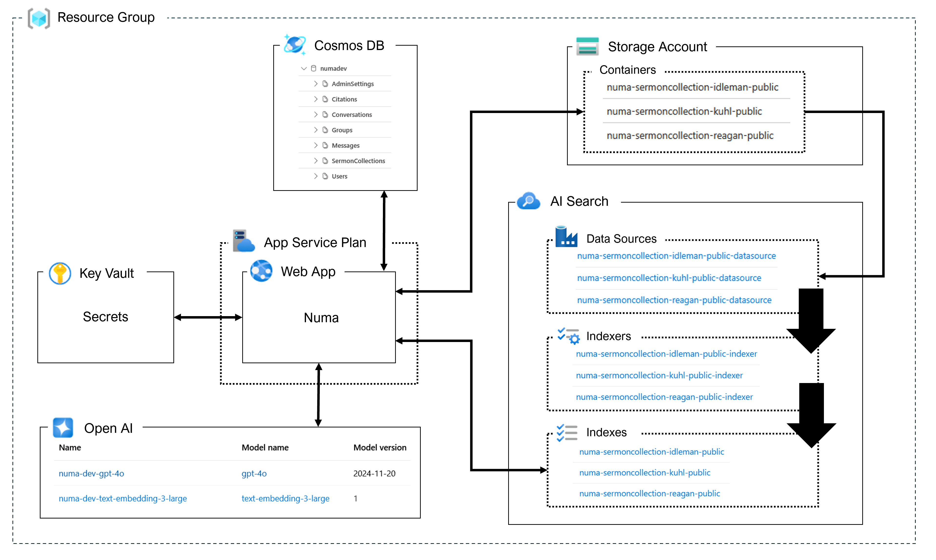The width and height of the screenshot is (936, 560).
Task: Expand the Citations container
Action: (316, 99)
